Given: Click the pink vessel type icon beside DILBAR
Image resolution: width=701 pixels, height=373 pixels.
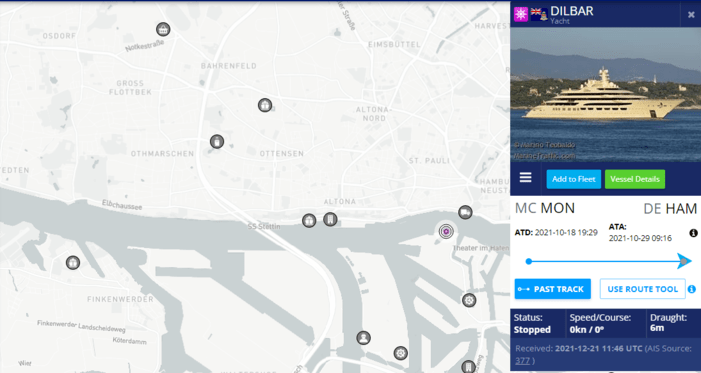Looking at the screenshot, I should coord(521,14).
